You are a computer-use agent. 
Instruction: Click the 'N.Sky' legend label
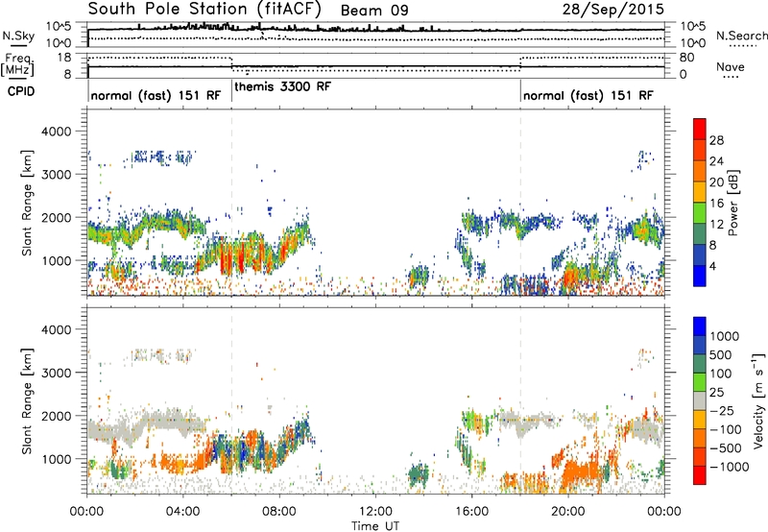[x=18, y=36]
